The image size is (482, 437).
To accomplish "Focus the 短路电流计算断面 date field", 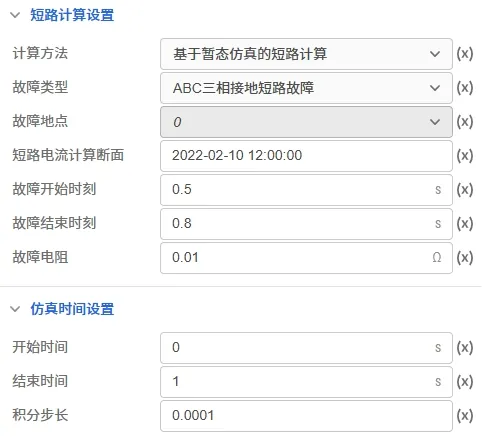I will click(306, 156).
